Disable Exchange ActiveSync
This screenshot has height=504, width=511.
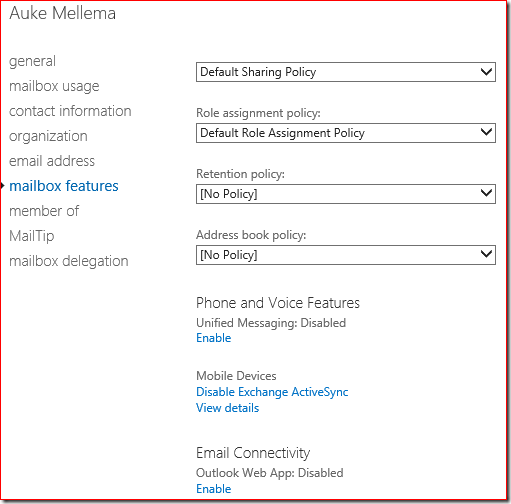pyautogui.click(x=272, y=392)
